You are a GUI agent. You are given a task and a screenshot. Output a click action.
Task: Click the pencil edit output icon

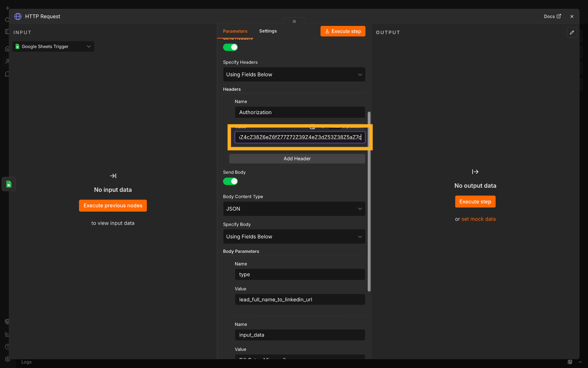tap(572, 32)
